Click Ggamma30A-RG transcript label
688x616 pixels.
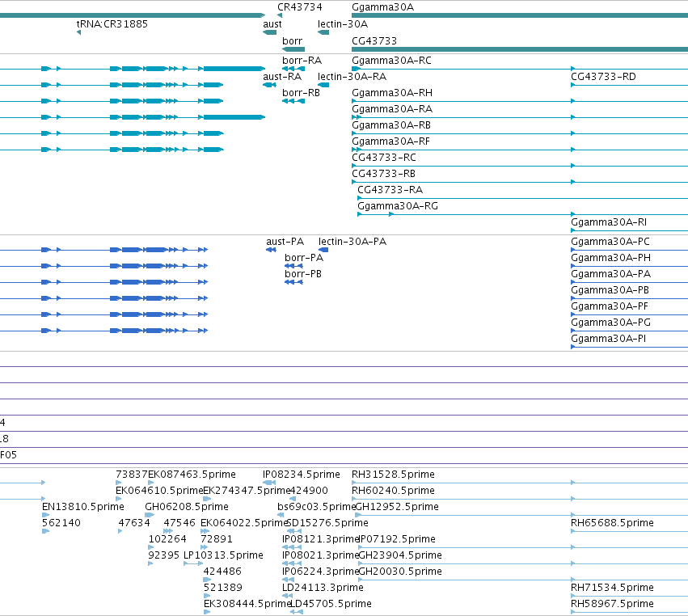point(398,206)
